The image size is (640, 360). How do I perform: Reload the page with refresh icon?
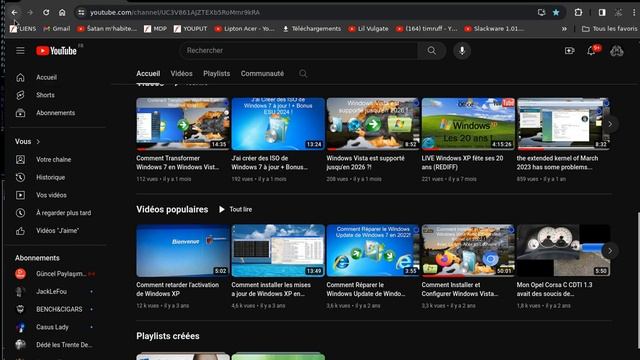tap(46, 13)
